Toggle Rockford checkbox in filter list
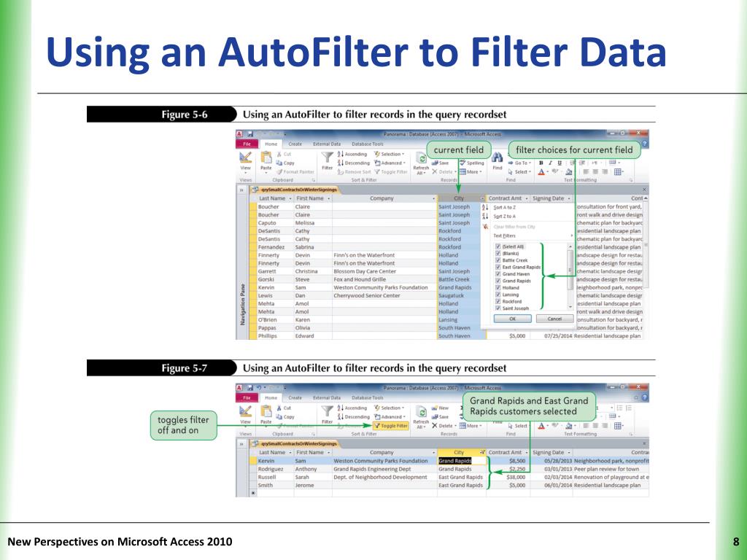 (x=498, y=301)
